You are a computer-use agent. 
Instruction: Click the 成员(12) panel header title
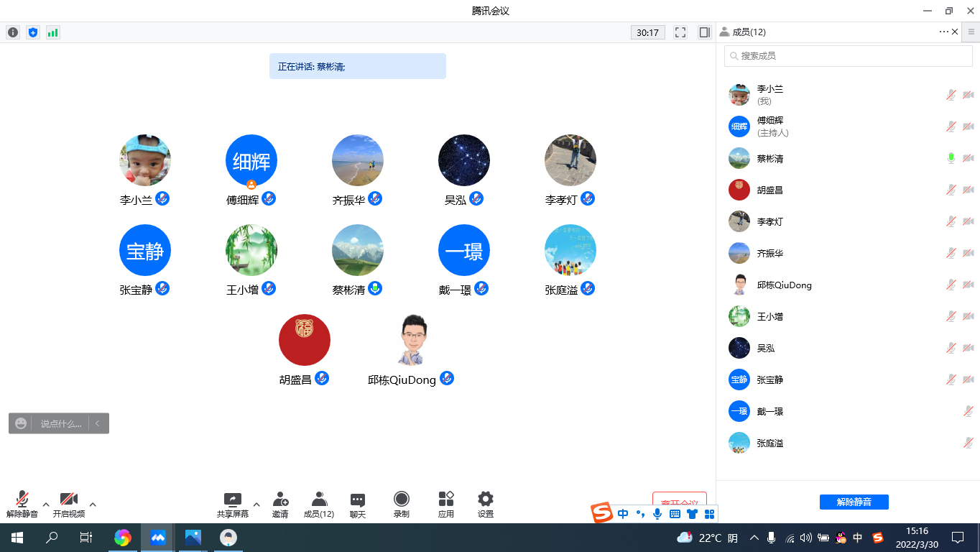[x=749, y=32]
